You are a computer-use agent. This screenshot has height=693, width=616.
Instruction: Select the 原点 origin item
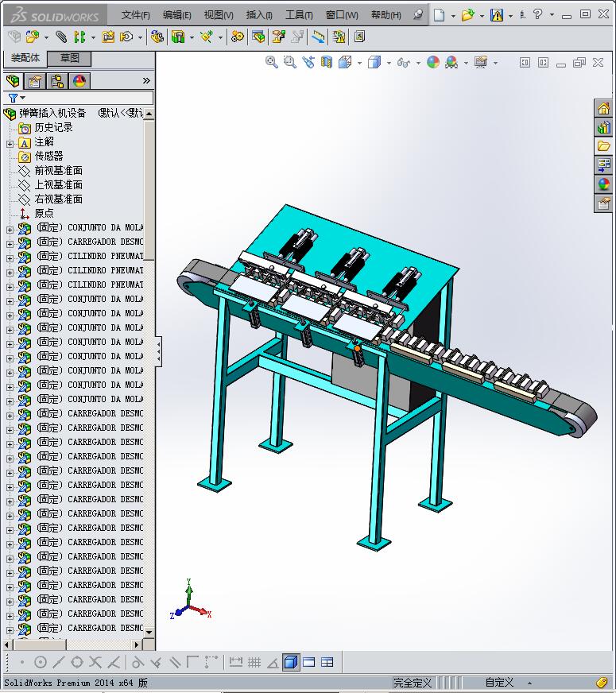pyautogui.click(x=44, y=213)
